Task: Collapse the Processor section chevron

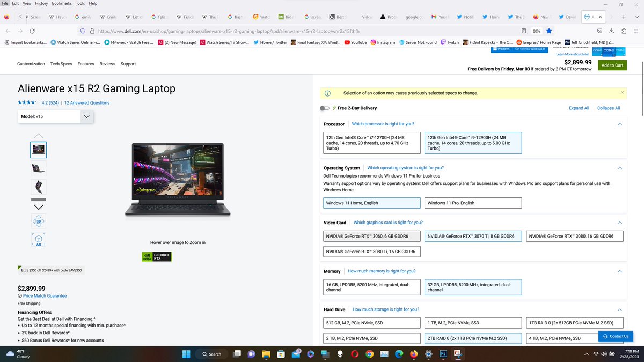Action: [619, 124]
